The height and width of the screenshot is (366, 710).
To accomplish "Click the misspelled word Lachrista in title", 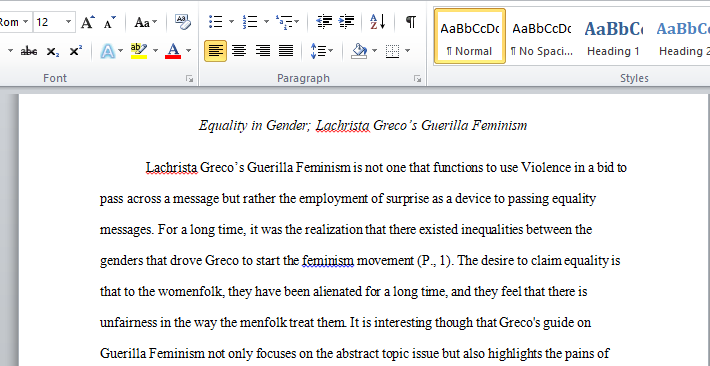I will tap(342, 125).
